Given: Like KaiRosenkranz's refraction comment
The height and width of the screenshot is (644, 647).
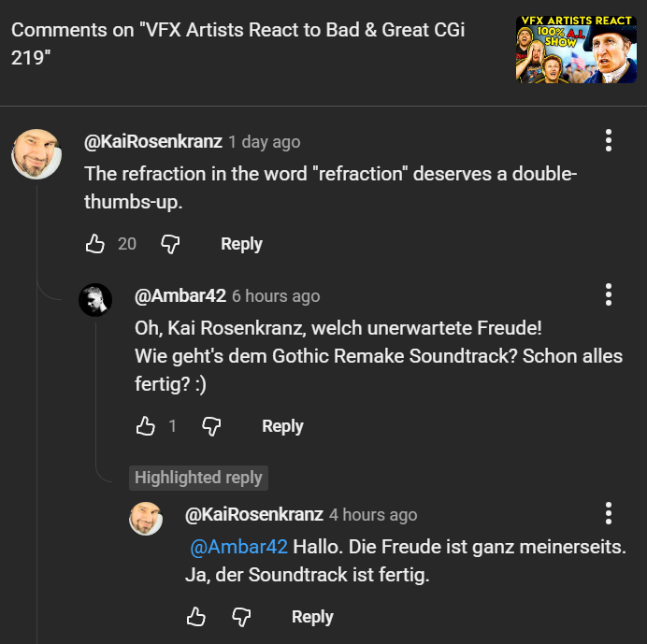Looking at the screenshot, I should click(94, 244).
